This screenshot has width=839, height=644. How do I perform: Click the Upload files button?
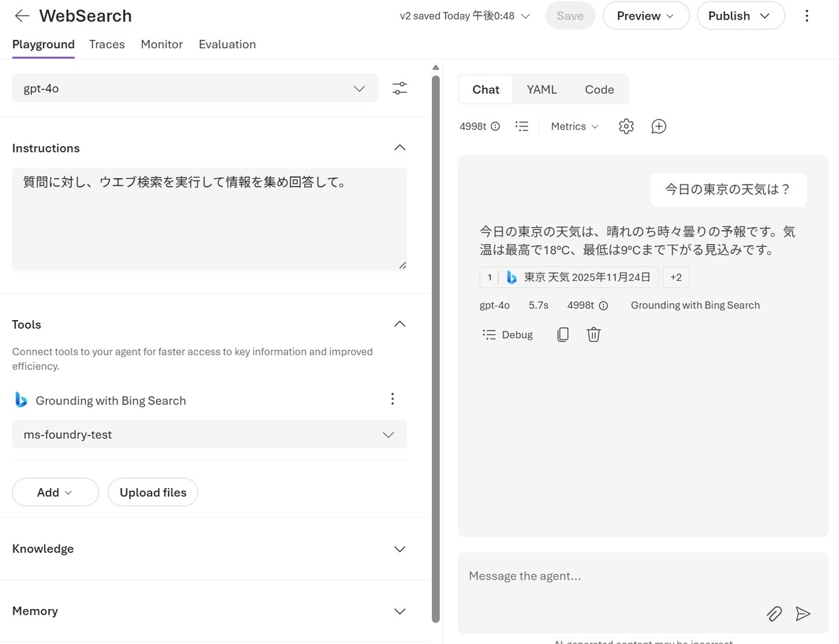coord(153,492)
